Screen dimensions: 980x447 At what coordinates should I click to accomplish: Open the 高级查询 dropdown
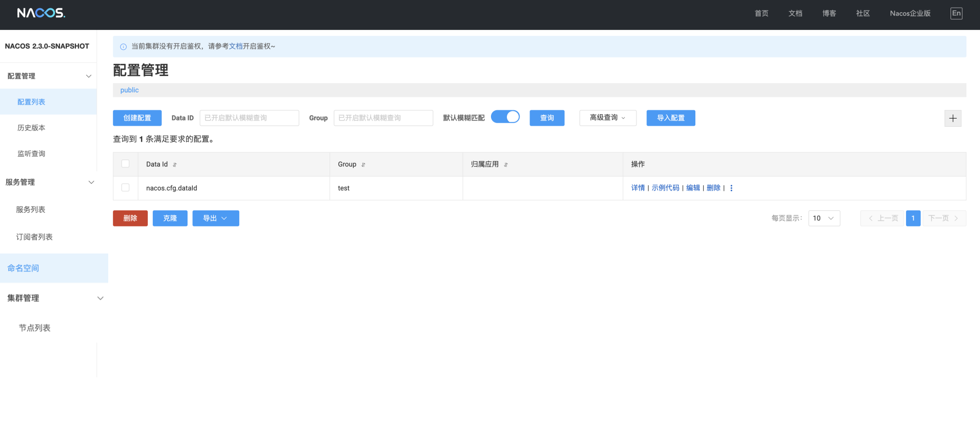click(x=608, y=118)
